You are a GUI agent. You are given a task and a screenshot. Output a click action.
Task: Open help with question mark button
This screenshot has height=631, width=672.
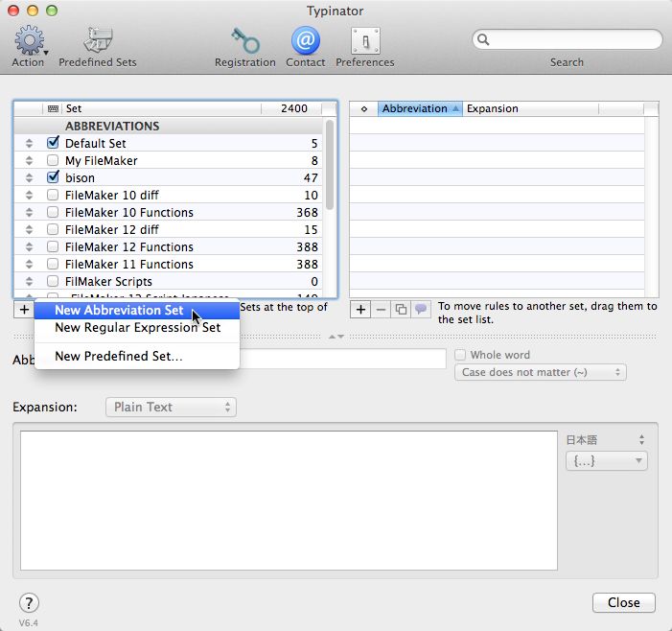tap(29, 603)
